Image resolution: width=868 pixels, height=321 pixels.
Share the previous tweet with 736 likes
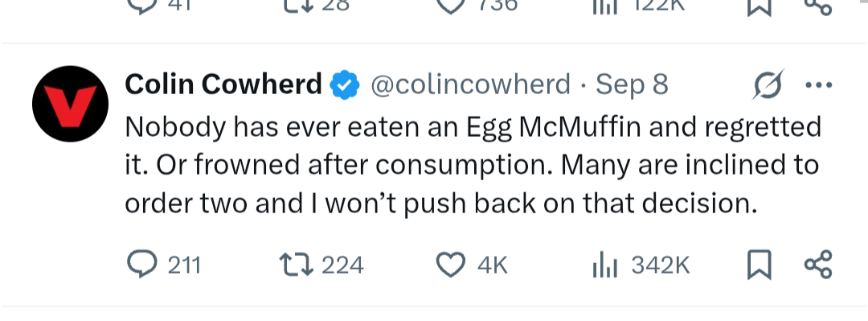pos(818,6)
